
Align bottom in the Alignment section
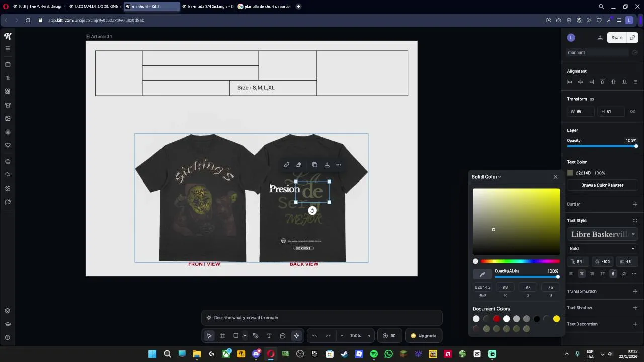624,82
